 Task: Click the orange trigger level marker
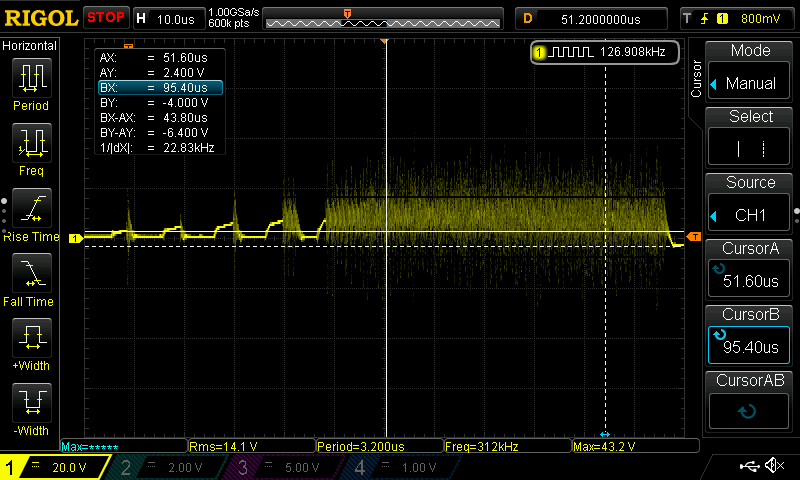tap(693, 237)
